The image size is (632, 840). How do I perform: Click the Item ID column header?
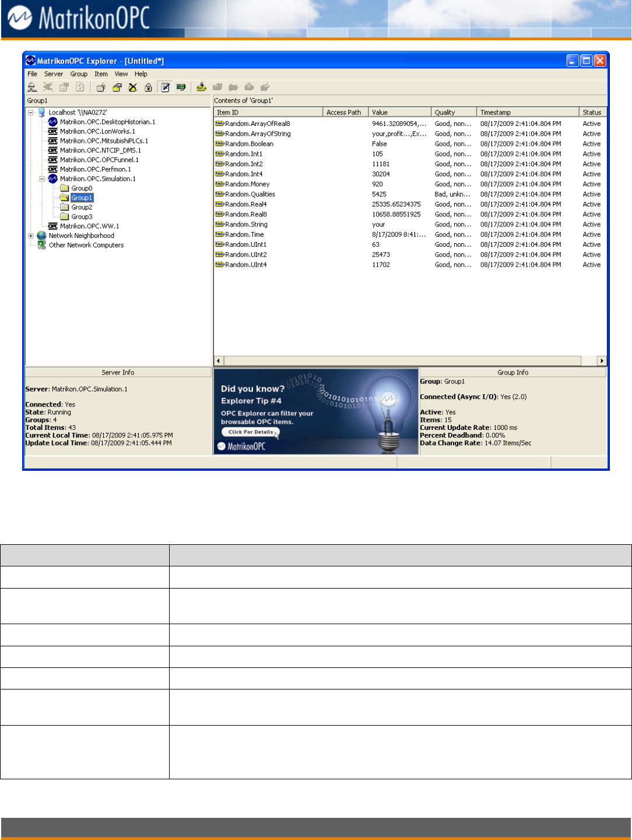click(268, 112)
